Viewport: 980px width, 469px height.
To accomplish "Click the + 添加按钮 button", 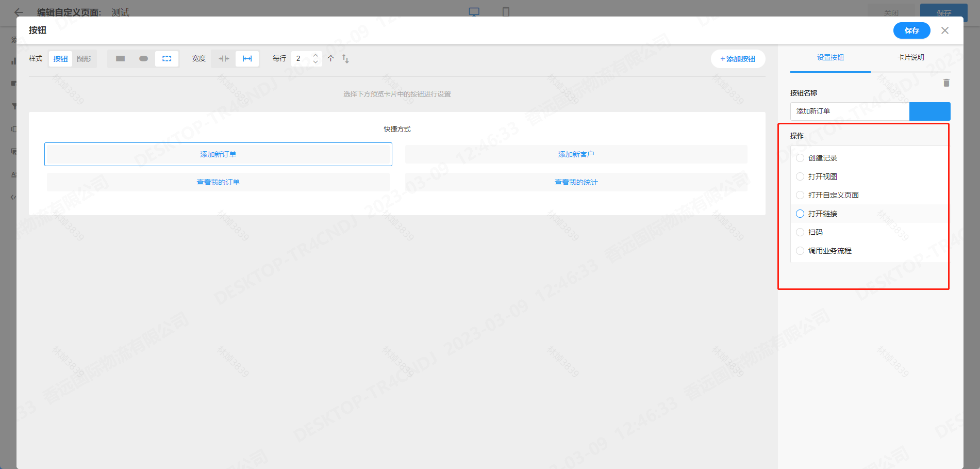I will 738,59.
